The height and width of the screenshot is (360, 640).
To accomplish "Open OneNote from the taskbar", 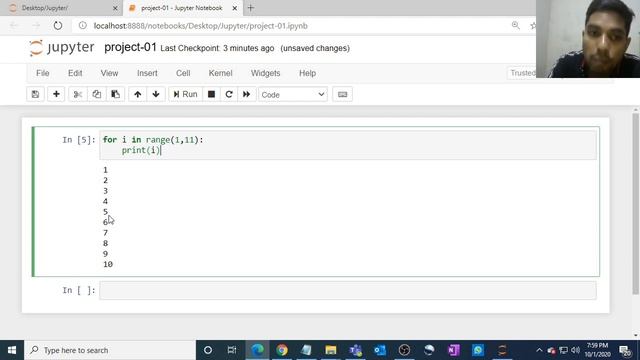I will point(453,350).
